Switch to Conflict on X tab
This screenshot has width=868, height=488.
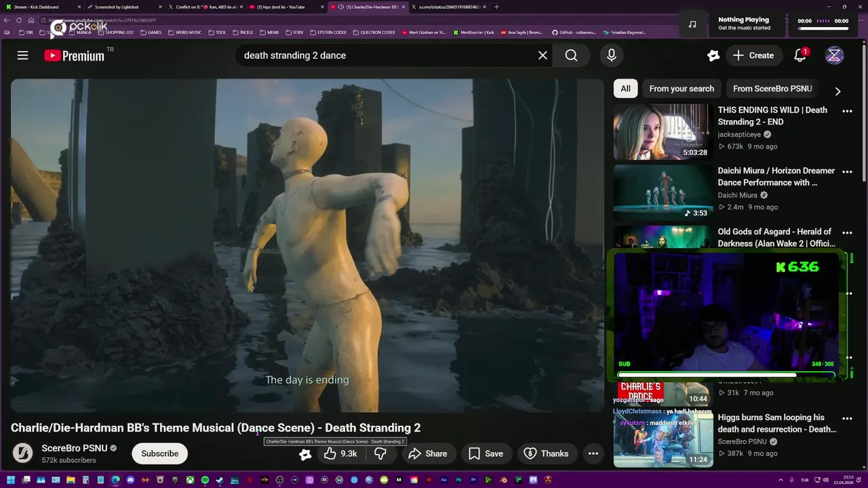coord(206,7)
